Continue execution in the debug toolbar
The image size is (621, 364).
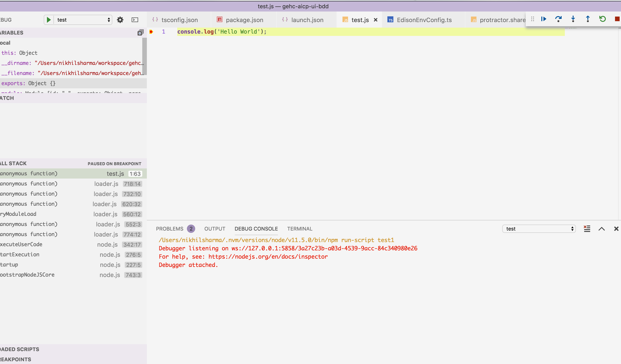pos(544,19)
